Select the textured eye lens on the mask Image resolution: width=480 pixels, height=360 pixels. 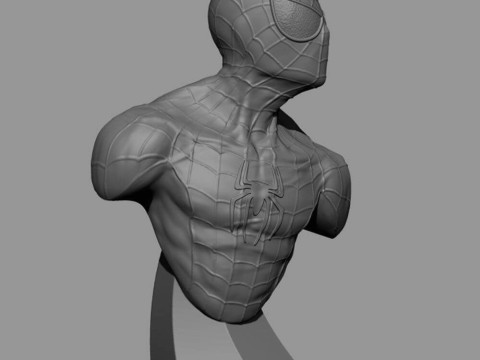click(297, 19)
